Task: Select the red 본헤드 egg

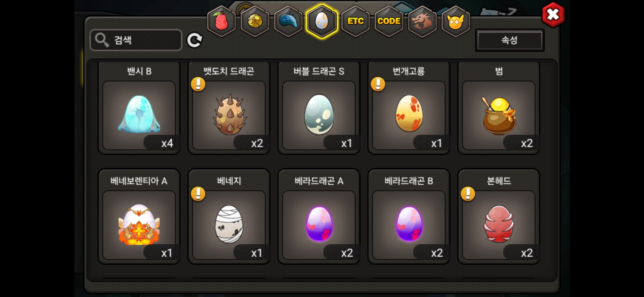Action: click(499, 217)
